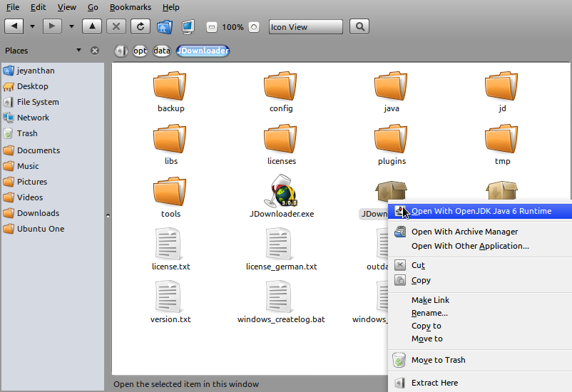572x392 pixels.
Task: Click the Reload toolbar button
Action: [141, 26]
